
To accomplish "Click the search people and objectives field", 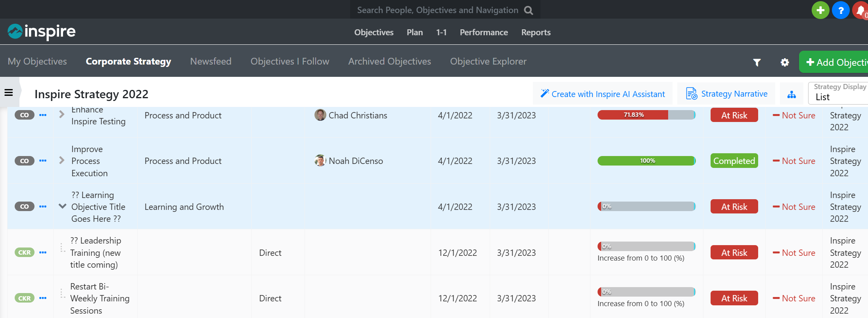I will tap(437, 10).
